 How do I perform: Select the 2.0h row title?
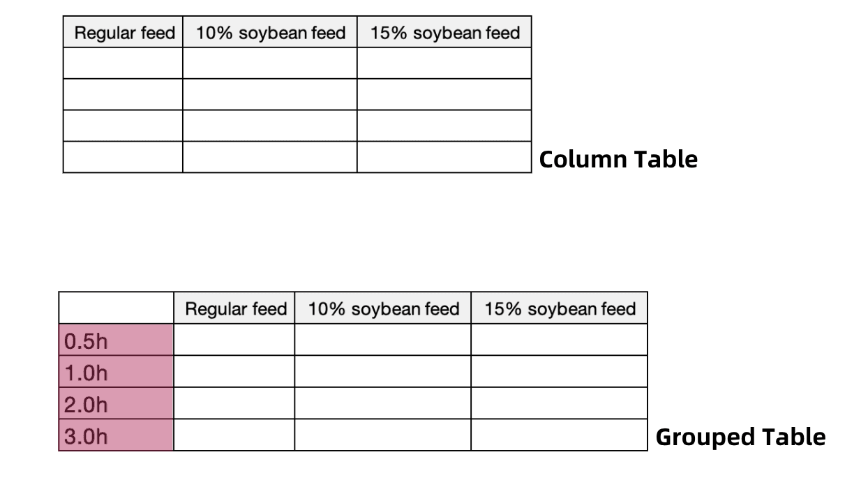coord(116,403)
